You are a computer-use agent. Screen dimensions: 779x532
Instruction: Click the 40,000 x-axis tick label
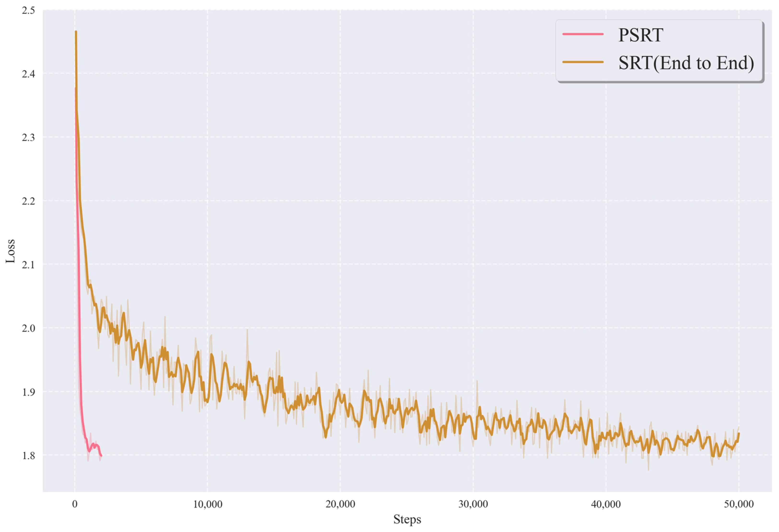pyautogui.click(x=606, y=504)
